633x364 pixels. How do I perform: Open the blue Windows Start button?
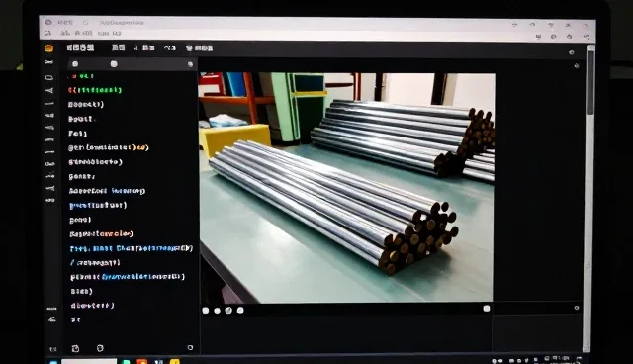pyautogui.click(x=53, y=362)
